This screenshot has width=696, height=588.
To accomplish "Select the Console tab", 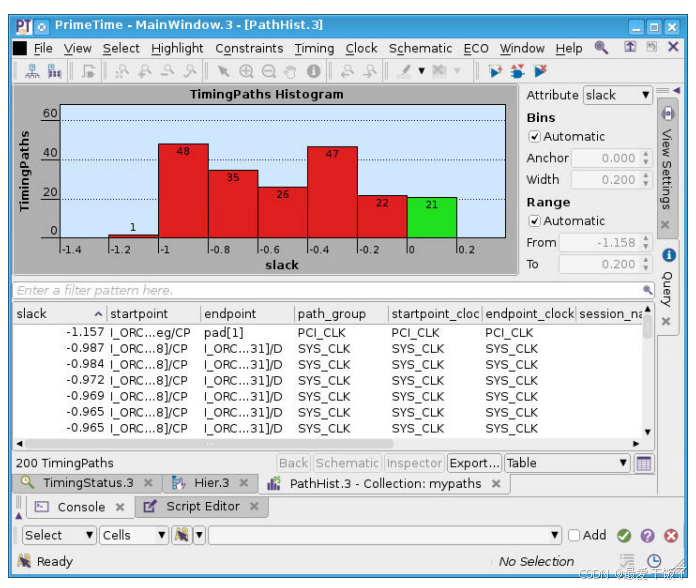I will (81, 507).
